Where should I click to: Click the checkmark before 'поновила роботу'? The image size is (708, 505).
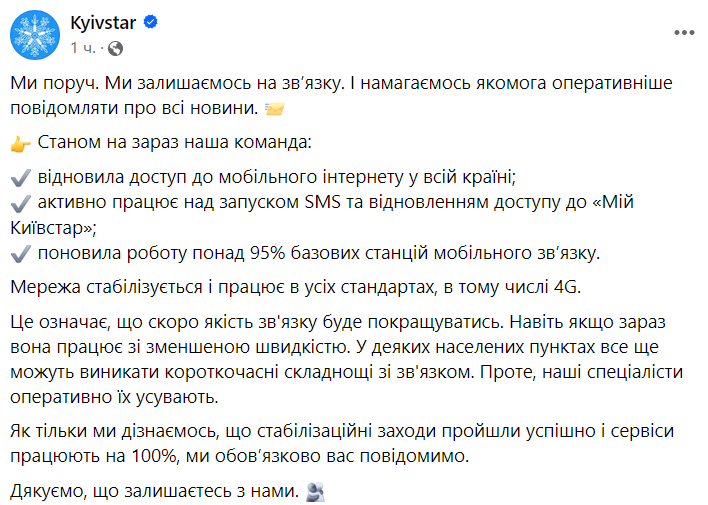pyautogui.click(x=21, y=251)
